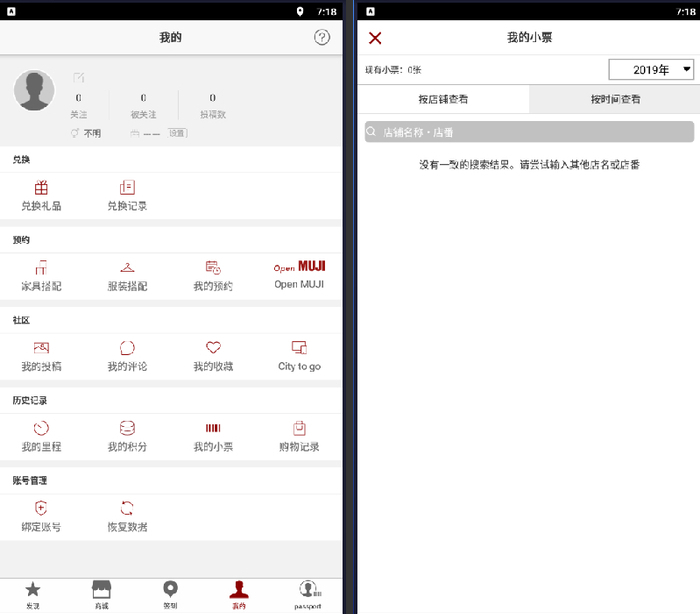Open 我的预约 appointments icon

click(213, 267)
